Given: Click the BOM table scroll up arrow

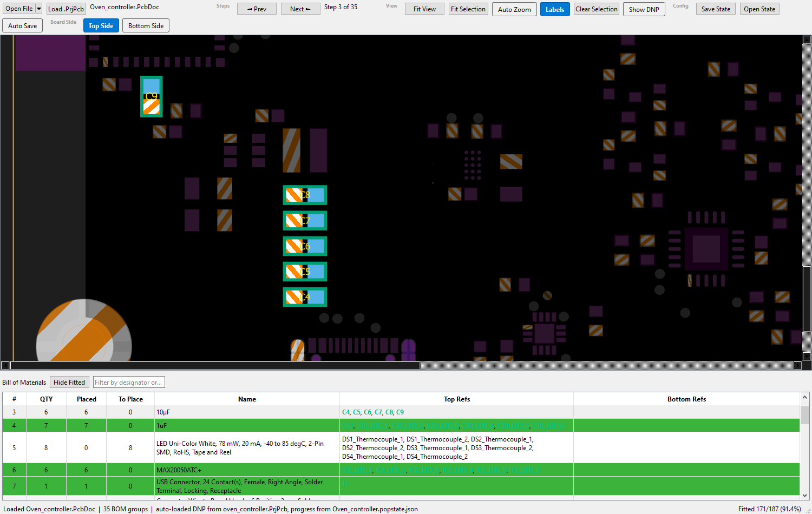Looking at the screenshot, I should pyautogui.click(x=804, y=398).
